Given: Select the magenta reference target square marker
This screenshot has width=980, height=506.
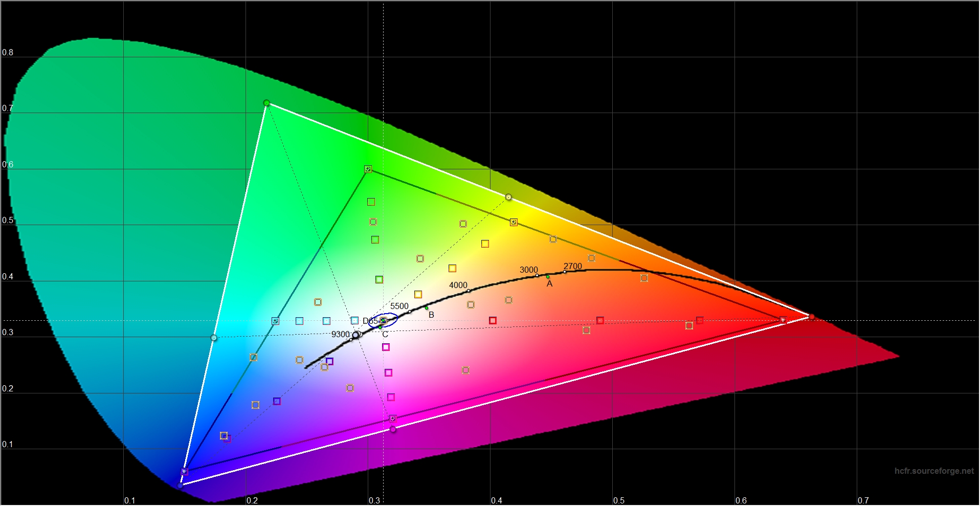Looking at the screenshot, I should coord(393,419).
